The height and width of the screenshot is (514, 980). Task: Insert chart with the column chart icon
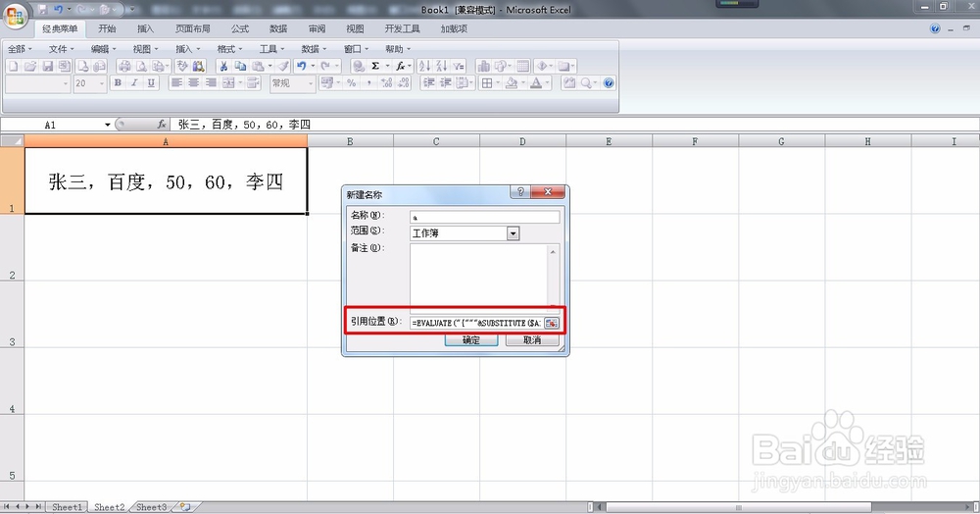484,66
